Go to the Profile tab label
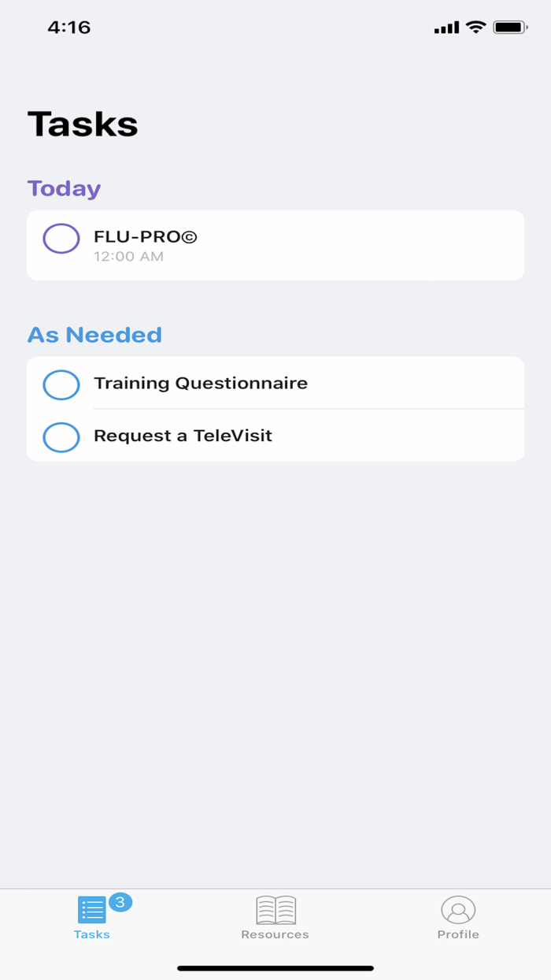Viewport: 551px width, 980px height. click(x=458, y=935)
